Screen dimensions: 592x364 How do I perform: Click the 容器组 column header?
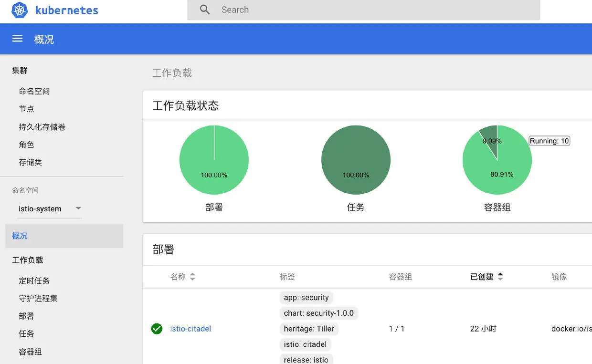point(401,277)
